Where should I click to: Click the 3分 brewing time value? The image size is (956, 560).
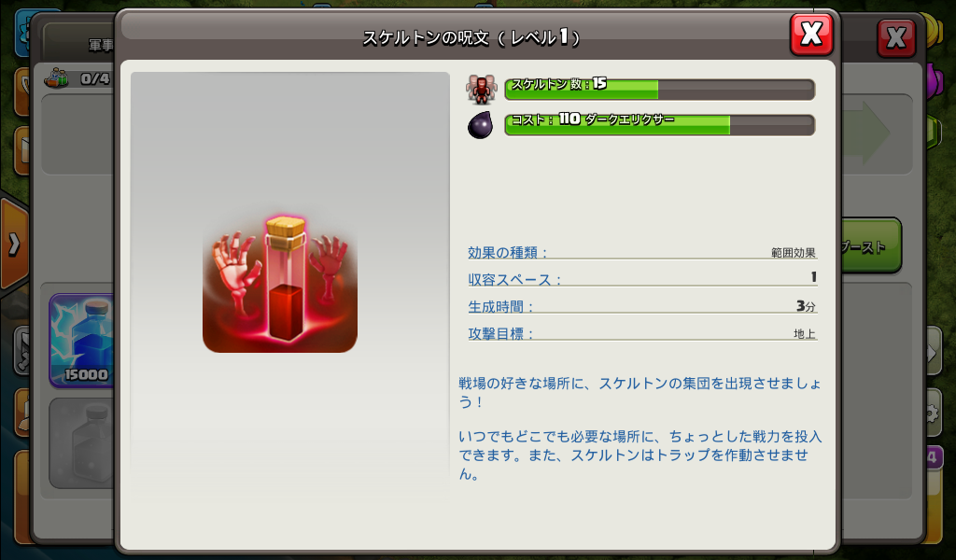pos(806,306)
